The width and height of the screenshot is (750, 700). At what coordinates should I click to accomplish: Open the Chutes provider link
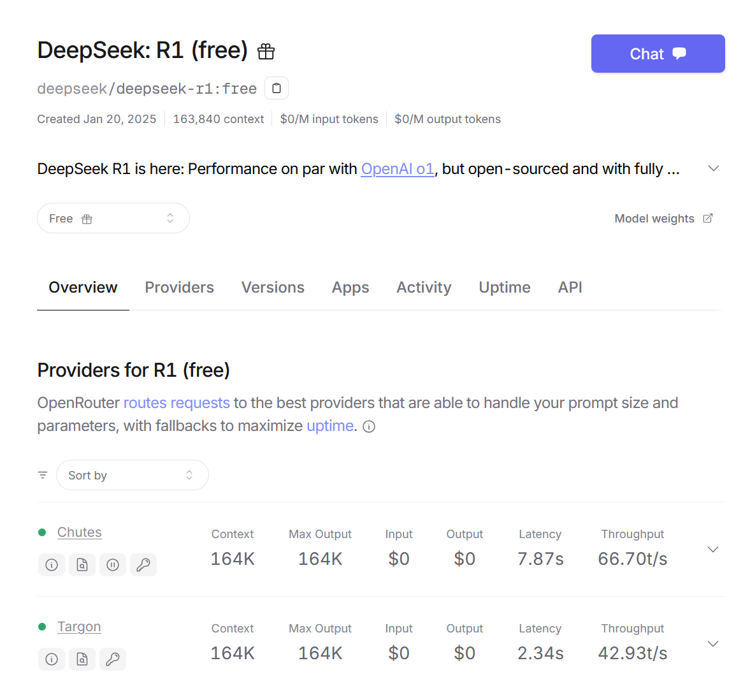[80, 532]
